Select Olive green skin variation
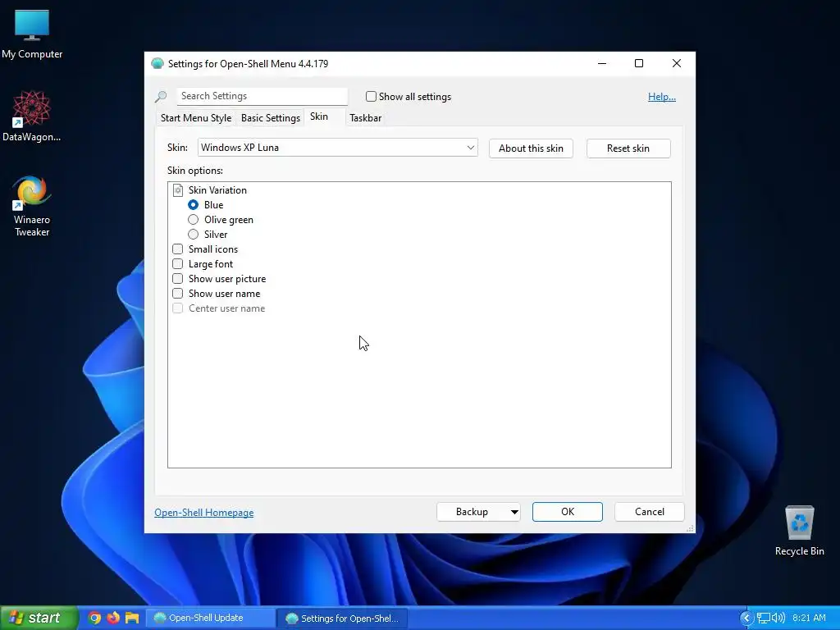Viewport: 840px width, 630px height. 194,220
